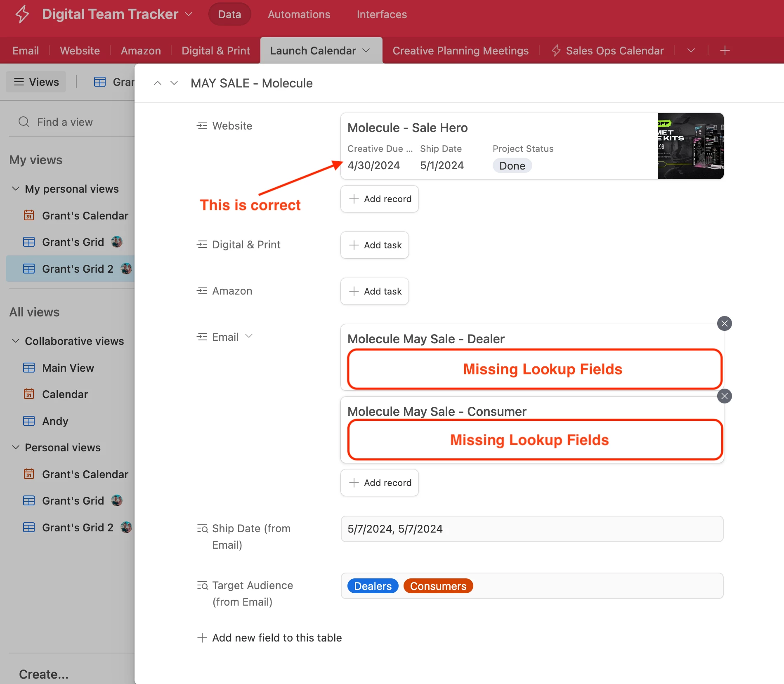Open Grant's Grid under Personal views
Screen dimensions: 784x684
click(x=73, y=500)
